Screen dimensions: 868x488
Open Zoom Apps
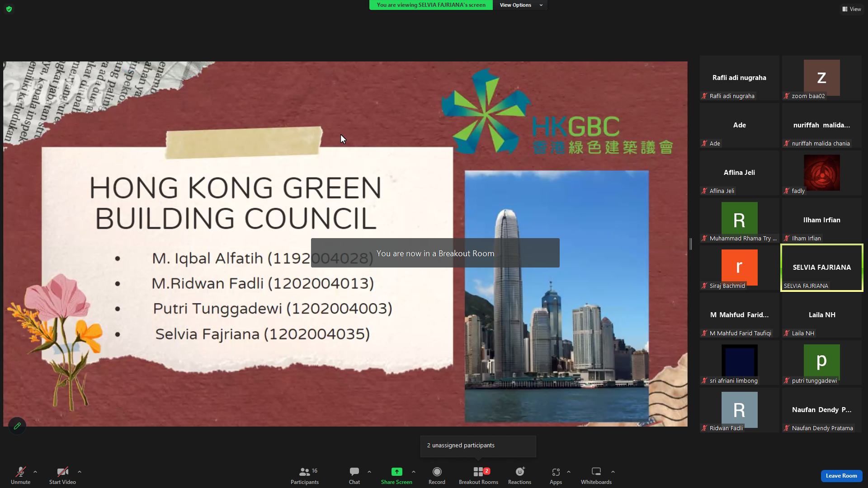tap(556, 475)
